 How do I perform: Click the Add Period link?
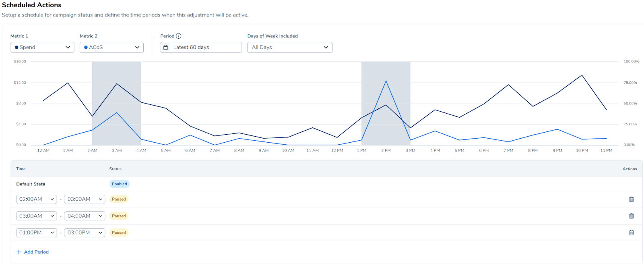(x=36, y=252)
